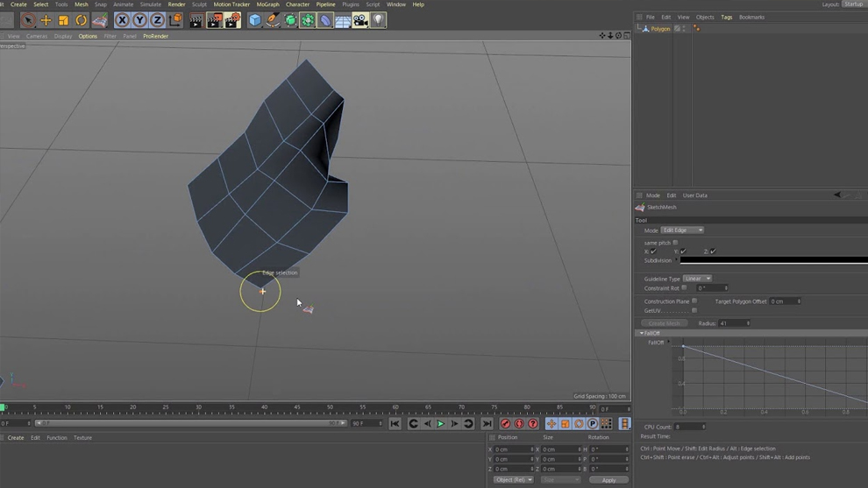Viewport: 868px width, 488px height.
Task: Go to start of animation
Action: pos(395,424)
